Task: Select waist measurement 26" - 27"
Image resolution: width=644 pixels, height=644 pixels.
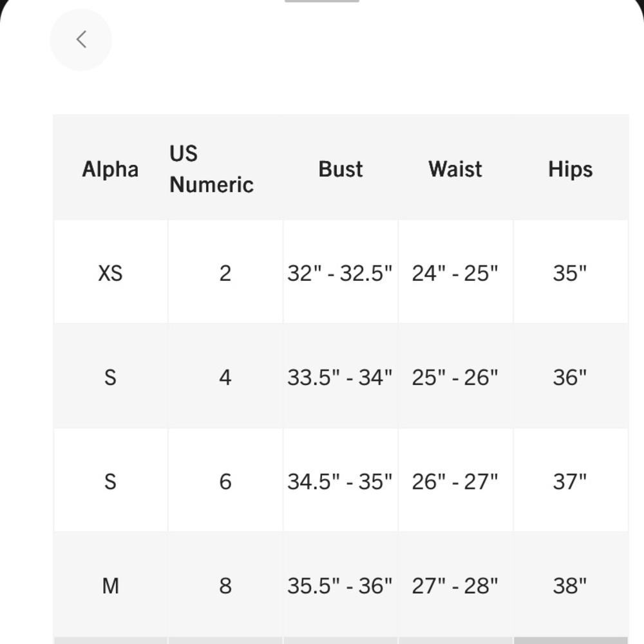Action: (455, 481)
